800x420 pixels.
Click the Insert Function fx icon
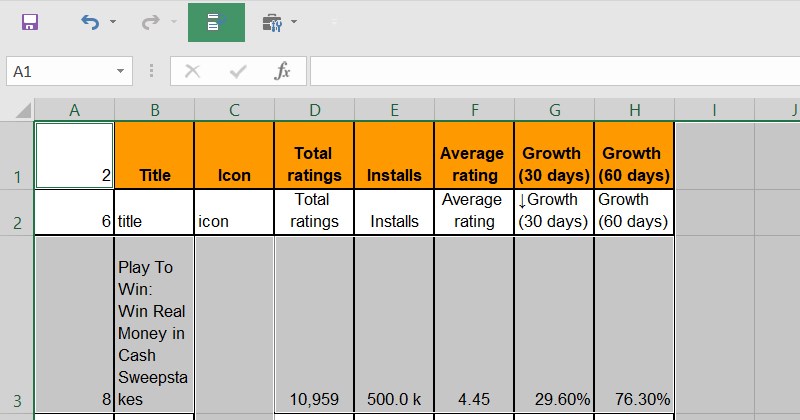click(283, 71)
